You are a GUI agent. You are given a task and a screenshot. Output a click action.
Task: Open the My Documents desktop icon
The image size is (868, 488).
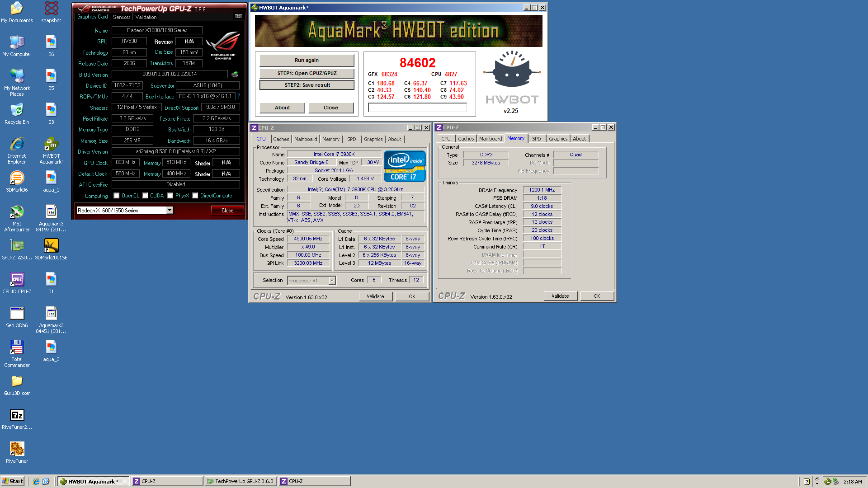17,12
